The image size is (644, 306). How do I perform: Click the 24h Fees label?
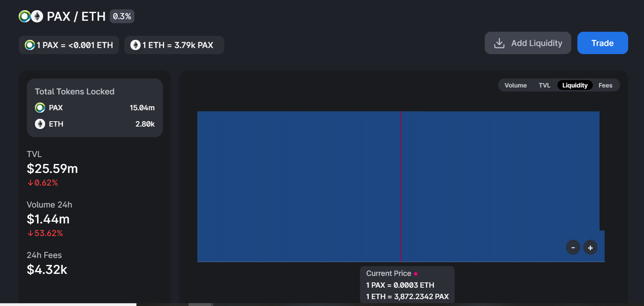pyautogui.click(x=44, y=255)
